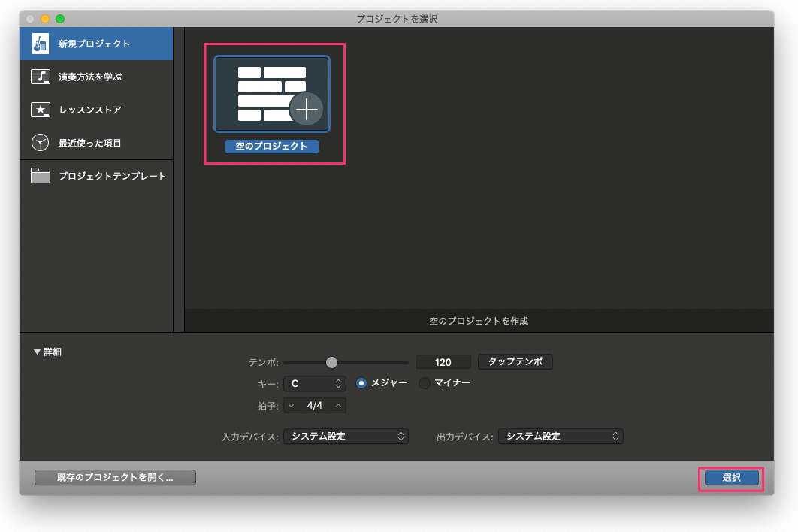Increase the 拍子 value with the up stepper

pyautogui.click(x=340, y=405)
